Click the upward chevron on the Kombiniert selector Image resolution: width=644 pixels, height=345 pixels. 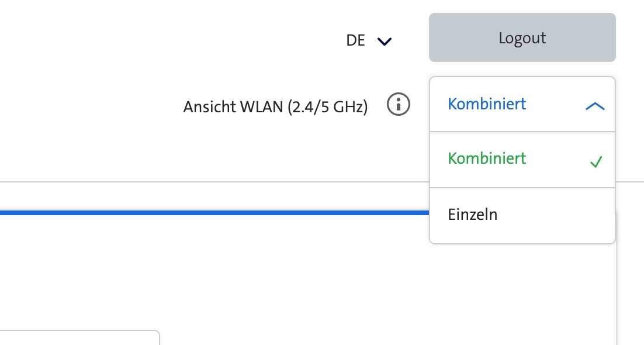pyautogui.click(x=595, y=106)
